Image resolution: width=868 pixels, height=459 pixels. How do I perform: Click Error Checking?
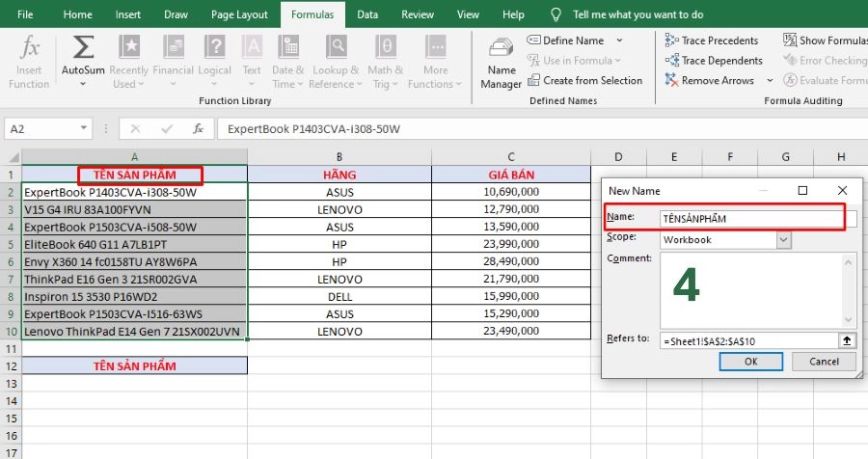point(825,61)
